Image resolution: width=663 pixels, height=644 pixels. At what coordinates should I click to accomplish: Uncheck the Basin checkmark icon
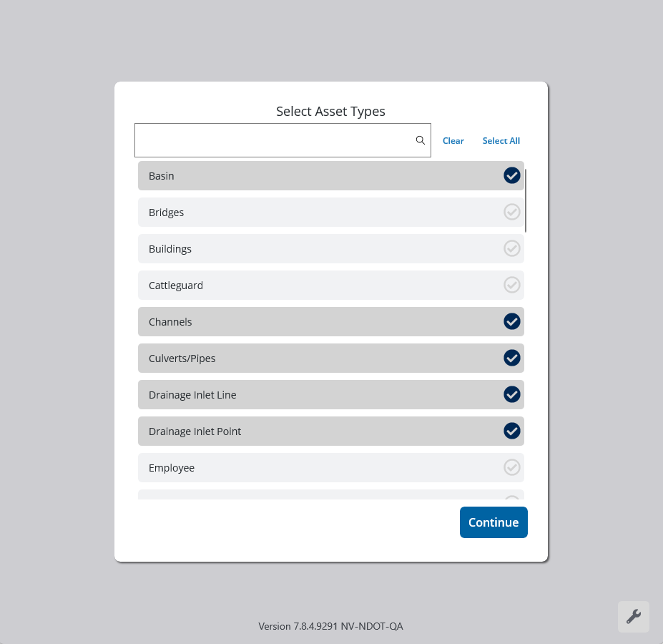pyautogui.click(x=511, y=175)
